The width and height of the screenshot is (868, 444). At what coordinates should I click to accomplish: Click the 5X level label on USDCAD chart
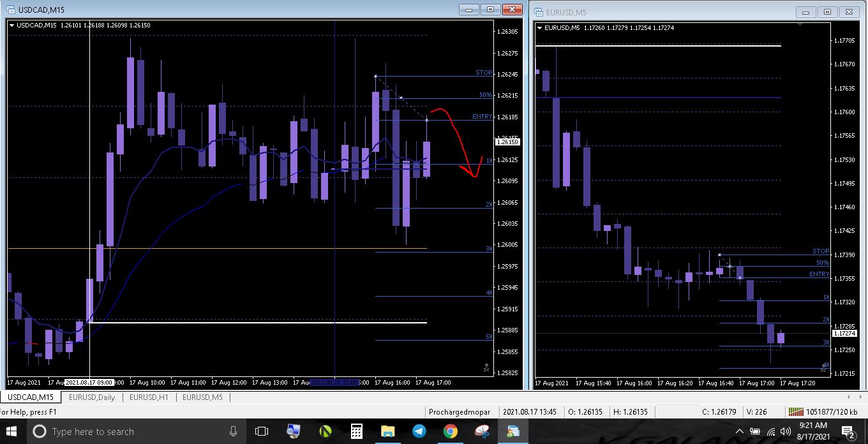tap(489, 337)
